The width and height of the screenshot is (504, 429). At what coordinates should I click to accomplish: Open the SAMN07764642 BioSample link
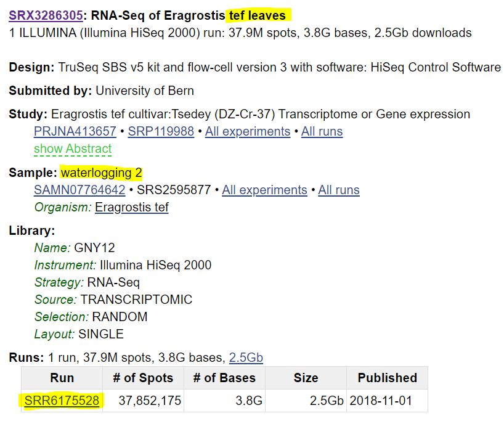(79, 190)
